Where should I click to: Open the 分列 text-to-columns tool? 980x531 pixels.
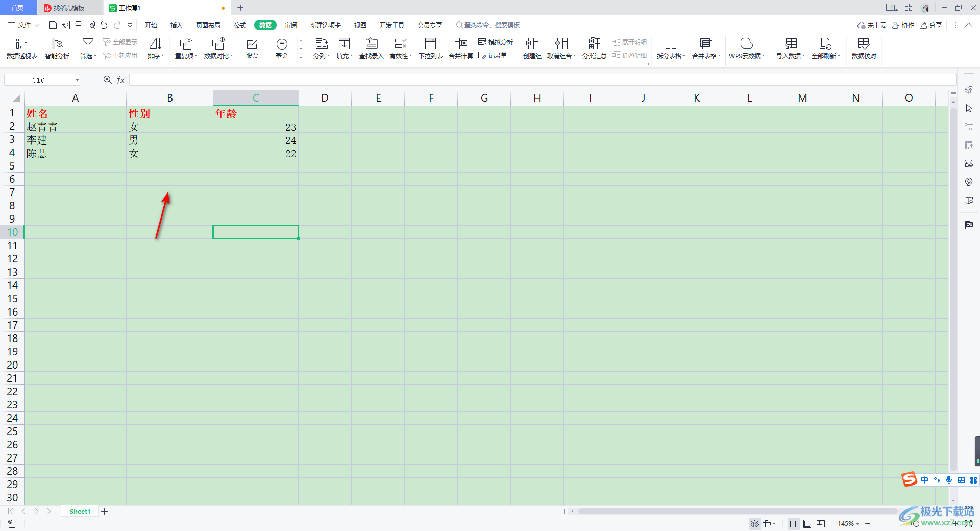[x=322, y=49]
